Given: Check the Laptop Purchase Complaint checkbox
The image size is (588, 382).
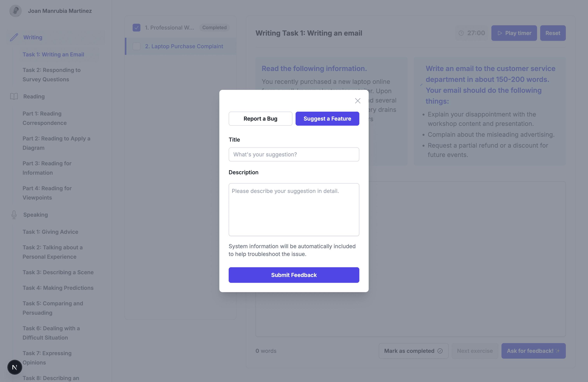Looking at the screenshot, I should tap(136, 46).
